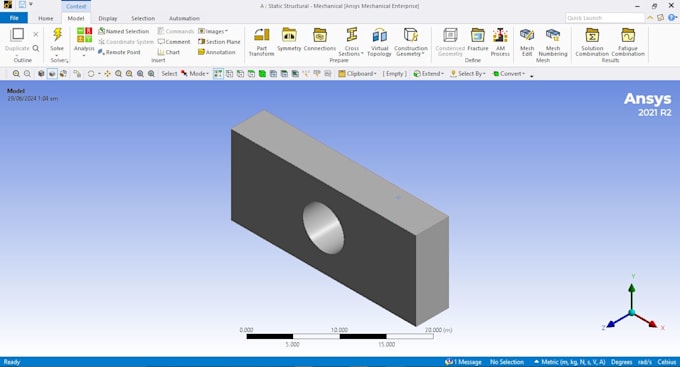Click the Vertex selection filter icon
This screenshot has width=680, height=367.
pyautogui.click(x=229, y=74)
